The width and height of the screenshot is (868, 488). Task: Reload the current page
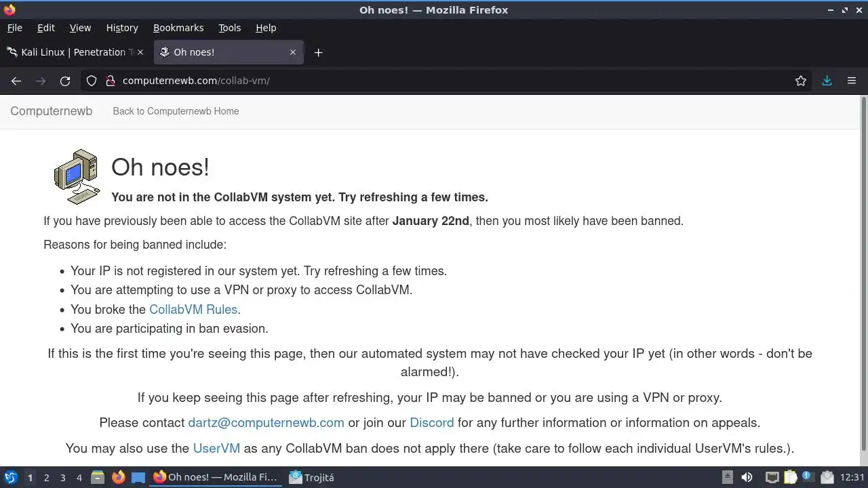[x=65, y=81]
